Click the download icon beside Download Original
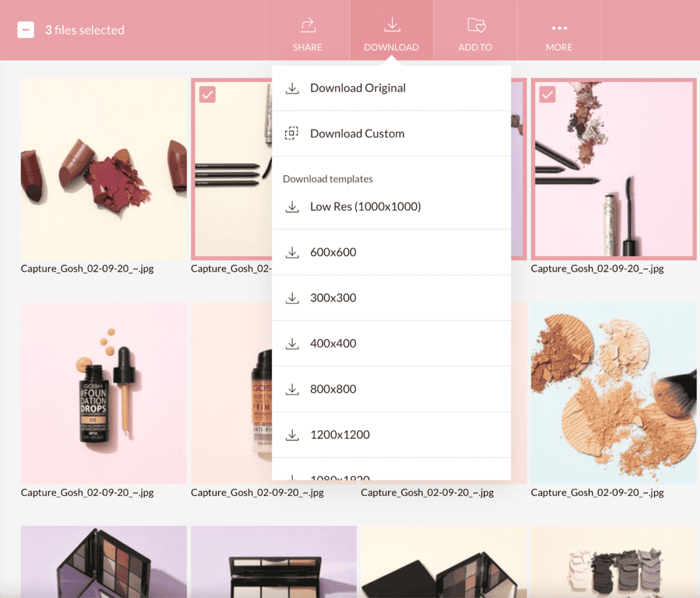The width and height of the screenshot is (700, 598). [292, 88]
